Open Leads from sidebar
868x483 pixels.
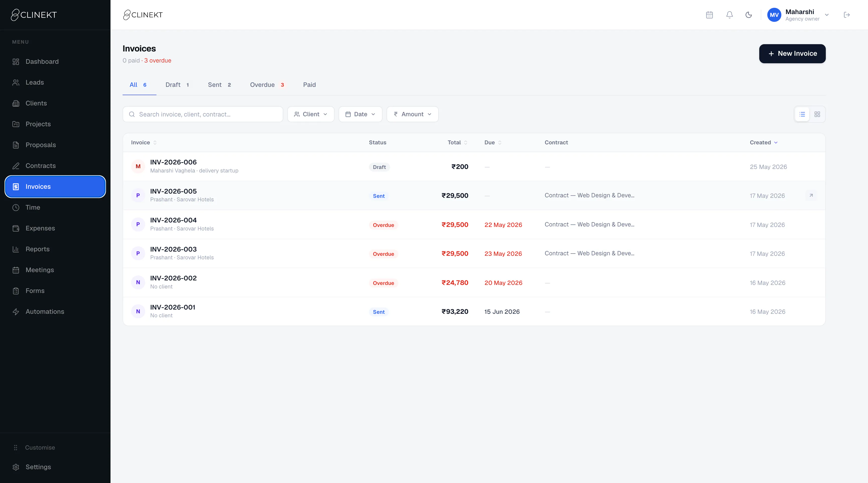(55, 83)
